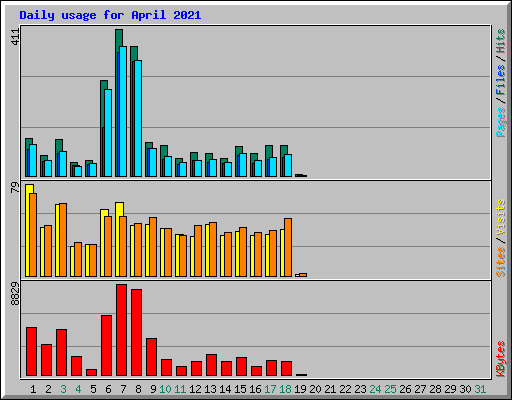
Task: Click day label '16' on the x-axis
Action: click(x=255, y=389)
